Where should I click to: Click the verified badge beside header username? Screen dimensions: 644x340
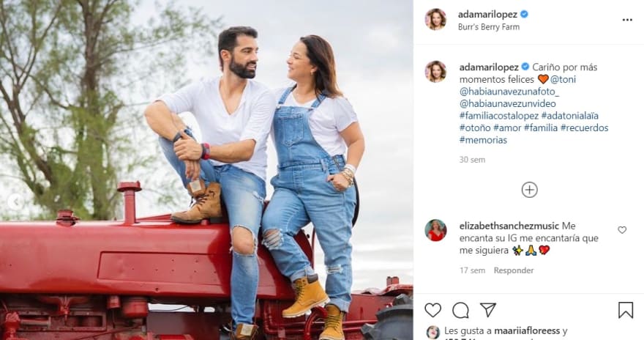click(x=524, y=15)
